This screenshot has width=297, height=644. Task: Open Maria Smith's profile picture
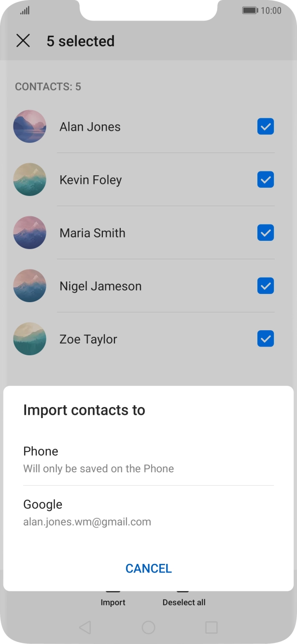29,233
